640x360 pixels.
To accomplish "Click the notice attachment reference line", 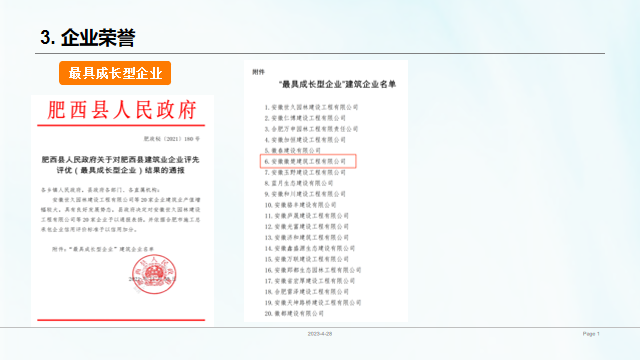I will 103,249.
